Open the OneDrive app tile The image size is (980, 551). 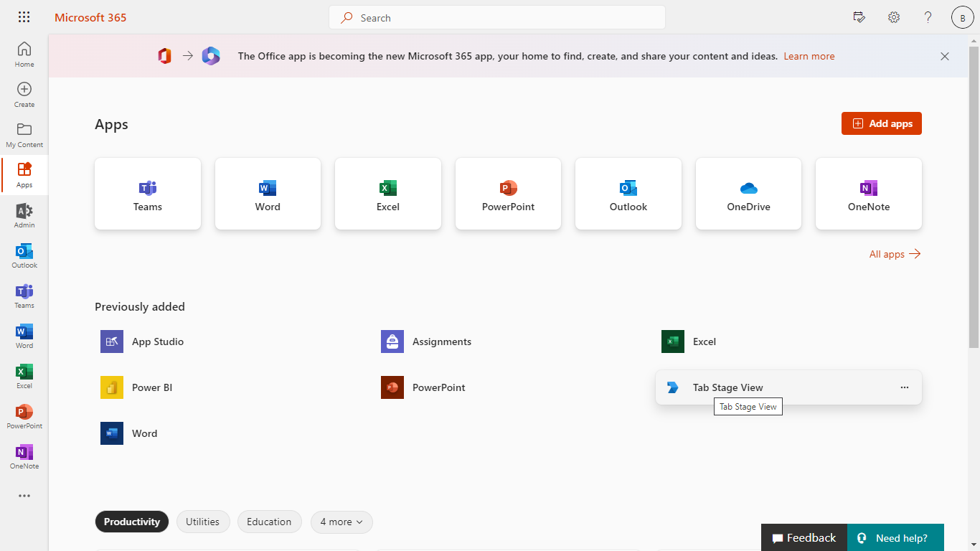click(x=748, y=194)
